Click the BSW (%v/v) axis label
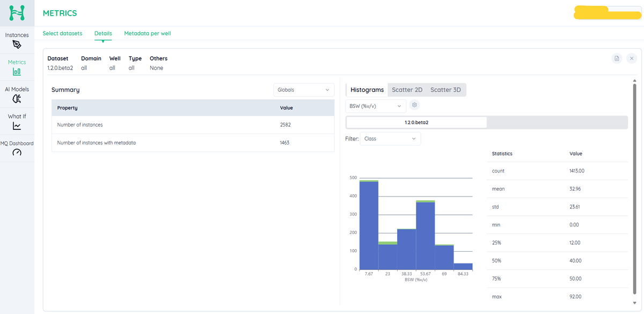644x314 pixels. (416, 280)
